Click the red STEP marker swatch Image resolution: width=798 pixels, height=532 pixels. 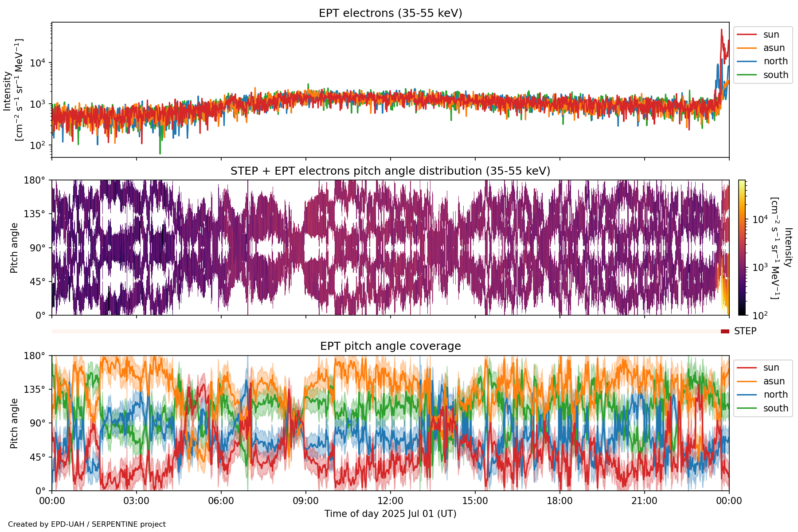tap(725, 331)
